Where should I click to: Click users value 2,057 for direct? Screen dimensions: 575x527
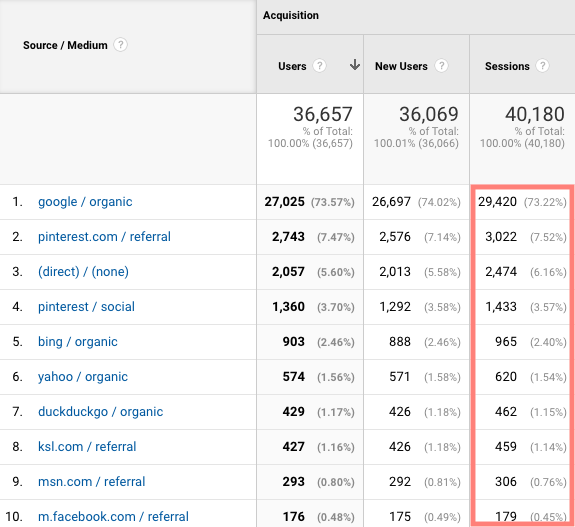(288, 272)
